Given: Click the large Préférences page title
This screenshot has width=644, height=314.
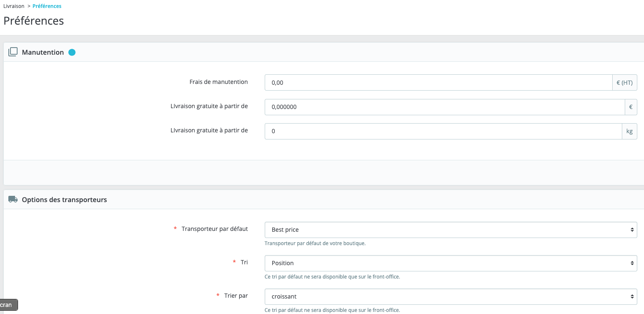Looking at the screenshot, I should coord(34,20).
